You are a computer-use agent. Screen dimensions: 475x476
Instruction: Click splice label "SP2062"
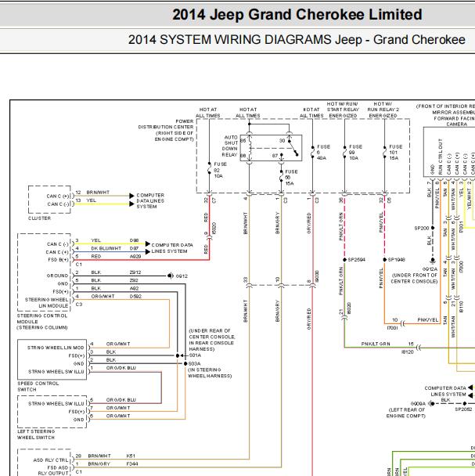coord(463,409)
